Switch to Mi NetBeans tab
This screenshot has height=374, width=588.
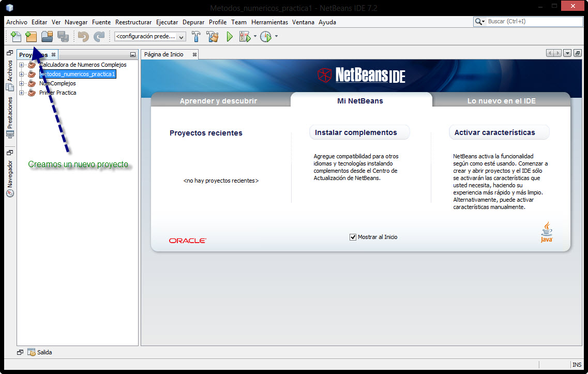[360, 101]
